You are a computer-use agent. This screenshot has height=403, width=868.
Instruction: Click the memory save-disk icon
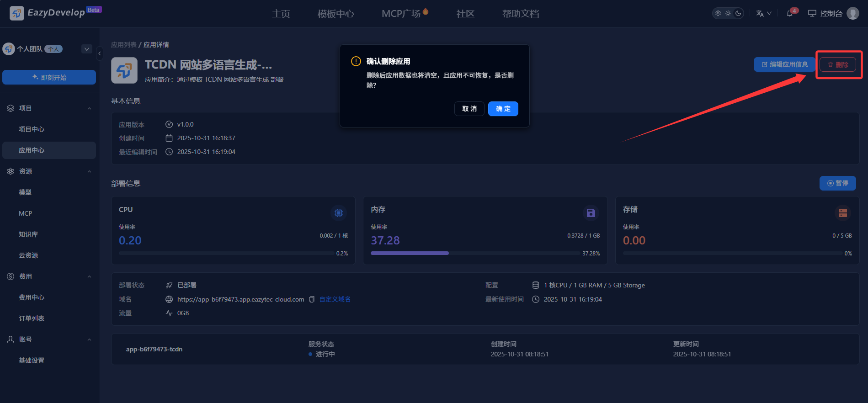tap(591, 213)
